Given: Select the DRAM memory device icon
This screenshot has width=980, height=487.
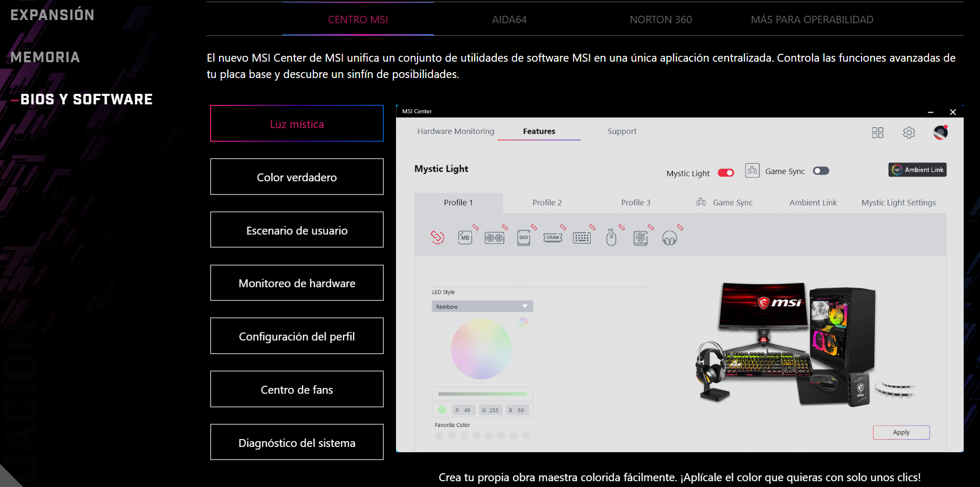Looking at the screenshot, I should [x=553, y=238].
